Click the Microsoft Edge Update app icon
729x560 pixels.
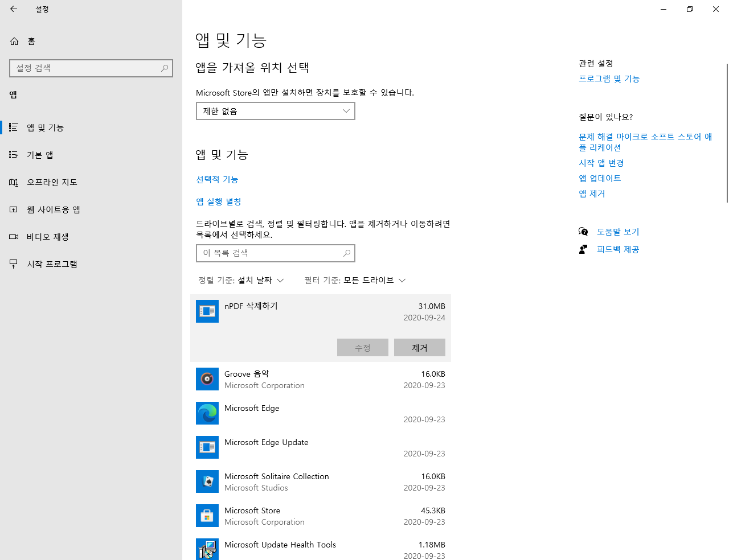tap(207, 447)
